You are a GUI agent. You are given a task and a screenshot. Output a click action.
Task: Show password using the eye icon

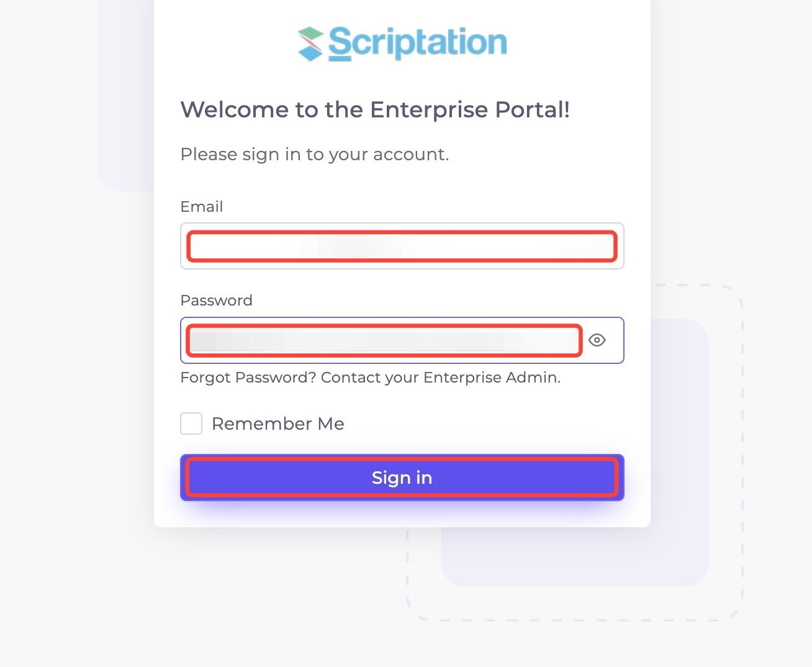[x=597, y=340]
